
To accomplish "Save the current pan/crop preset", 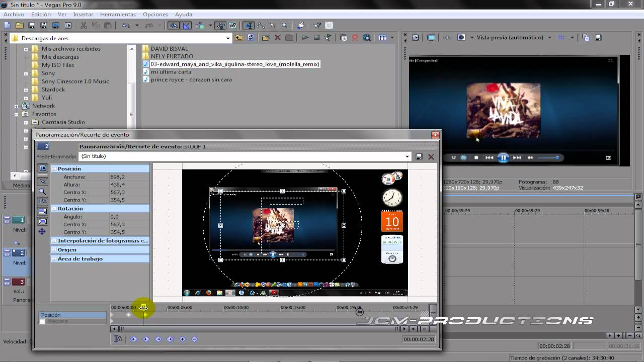I will [x=419, y=157].
